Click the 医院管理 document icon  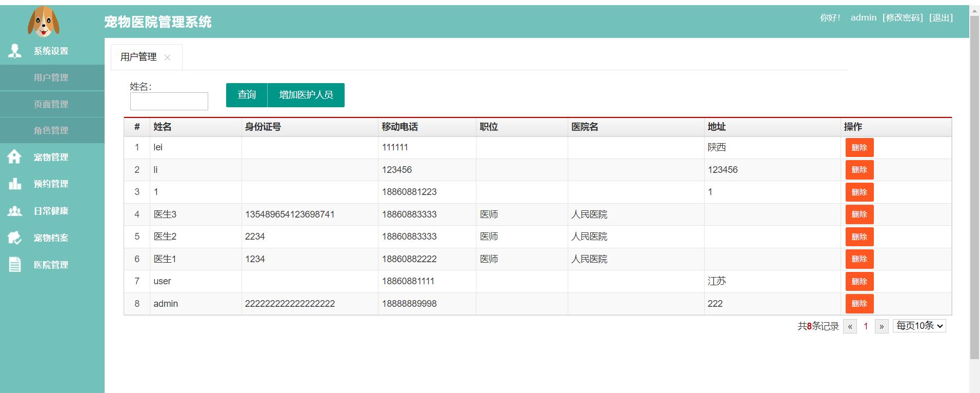[x=15, y=264]
